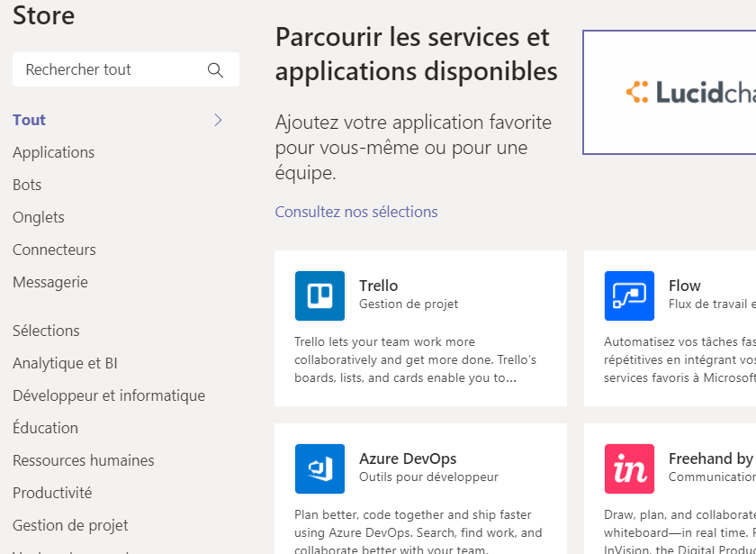Open the Productivité category
Viewport: 756px width, 554px height.
pos(52,493)
